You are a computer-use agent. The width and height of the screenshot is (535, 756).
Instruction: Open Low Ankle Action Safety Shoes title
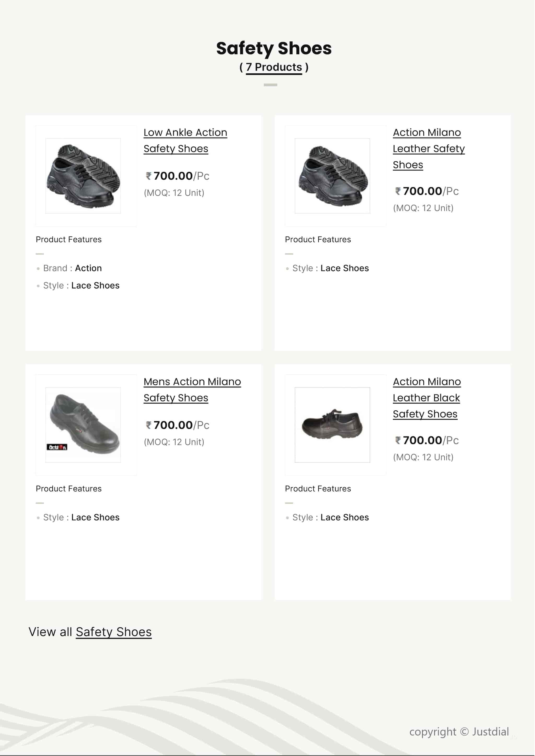click(185, 140)
